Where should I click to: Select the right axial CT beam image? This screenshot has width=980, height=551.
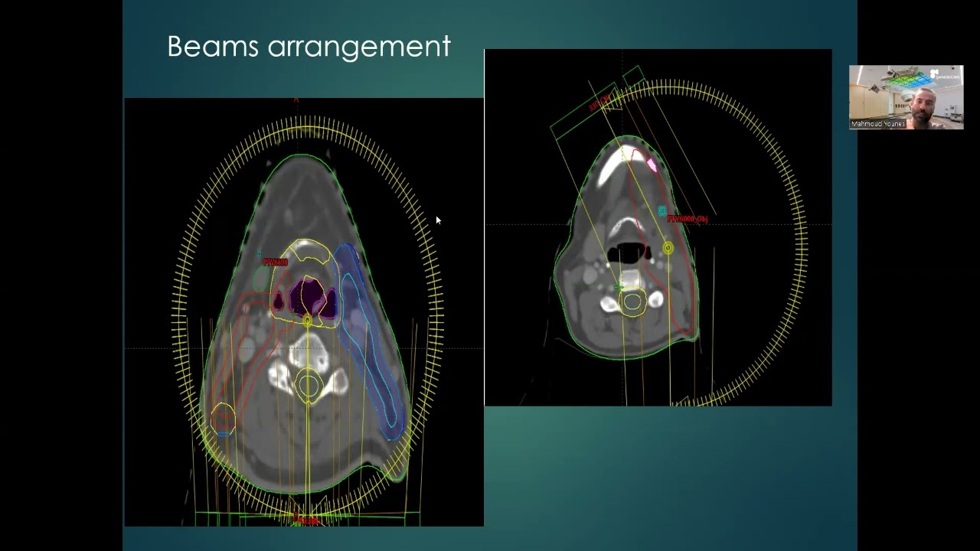tap(658, 227)
